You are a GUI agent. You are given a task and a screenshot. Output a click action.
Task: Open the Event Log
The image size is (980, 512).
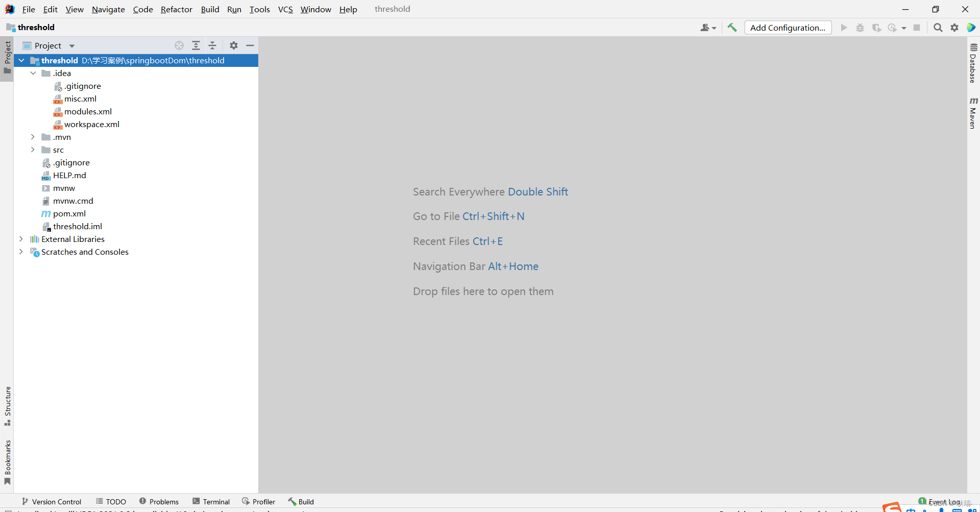[x=939, y=501]
